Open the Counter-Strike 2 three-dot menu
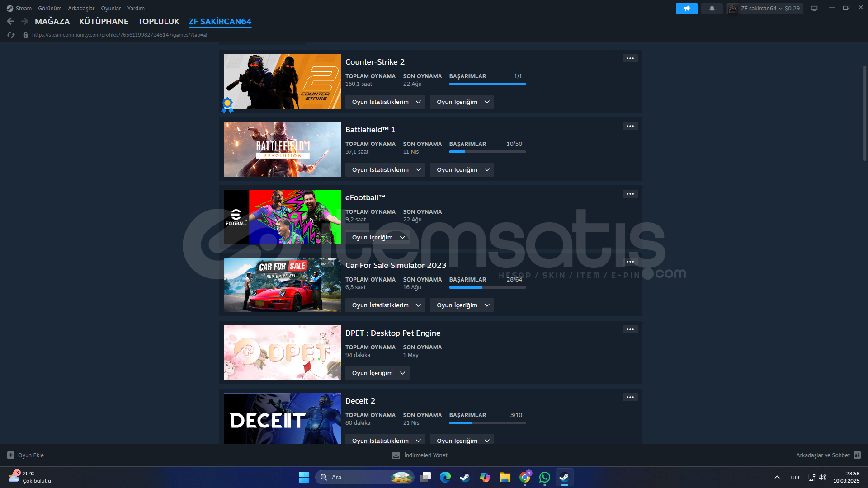The image size is (868, 488). [630, 58]
